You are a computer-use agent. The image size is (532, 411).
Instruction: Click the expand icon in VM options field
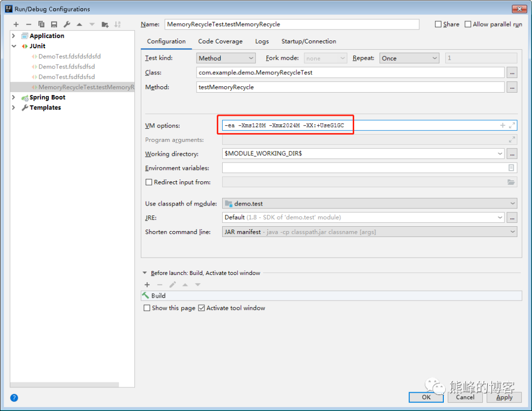pyautogui.click(x=512, y=125)
